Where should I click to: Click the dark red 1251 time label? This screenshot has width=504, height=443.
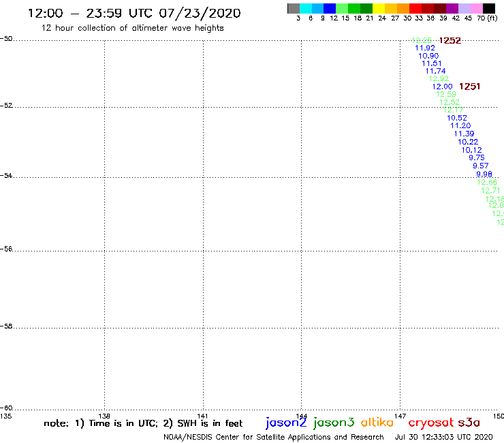470,87
